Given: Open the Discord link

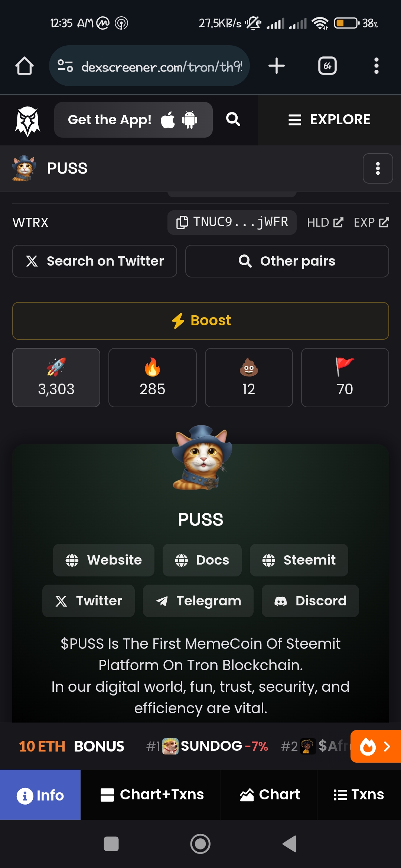Looking at the screenshot, I should pyautogui.click(x=310, y=601).
